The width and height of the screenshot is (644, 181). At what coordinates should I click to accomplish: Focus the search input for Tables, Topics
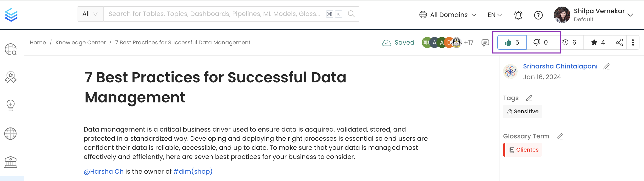pyautogui.click(x=214, y=14)
